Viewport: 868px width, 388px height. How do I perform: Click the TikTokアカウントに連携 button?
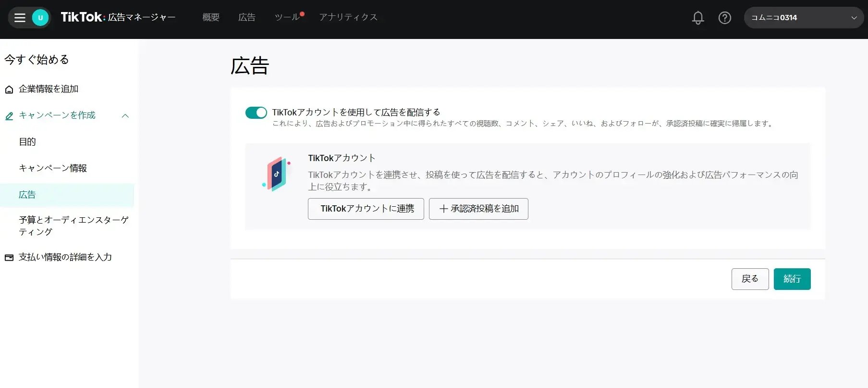coord(366,209)
